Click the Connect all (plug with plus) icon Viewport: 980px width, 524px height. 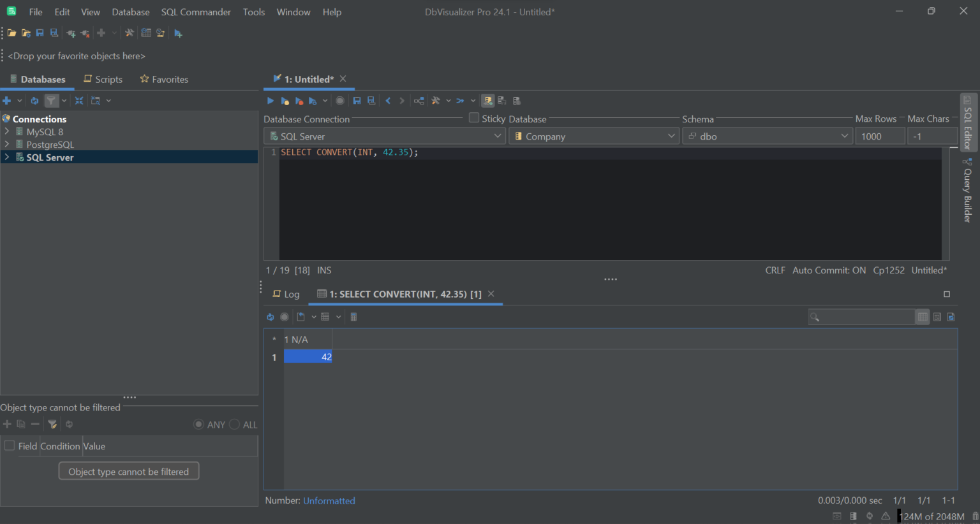(x=71, y=33)
